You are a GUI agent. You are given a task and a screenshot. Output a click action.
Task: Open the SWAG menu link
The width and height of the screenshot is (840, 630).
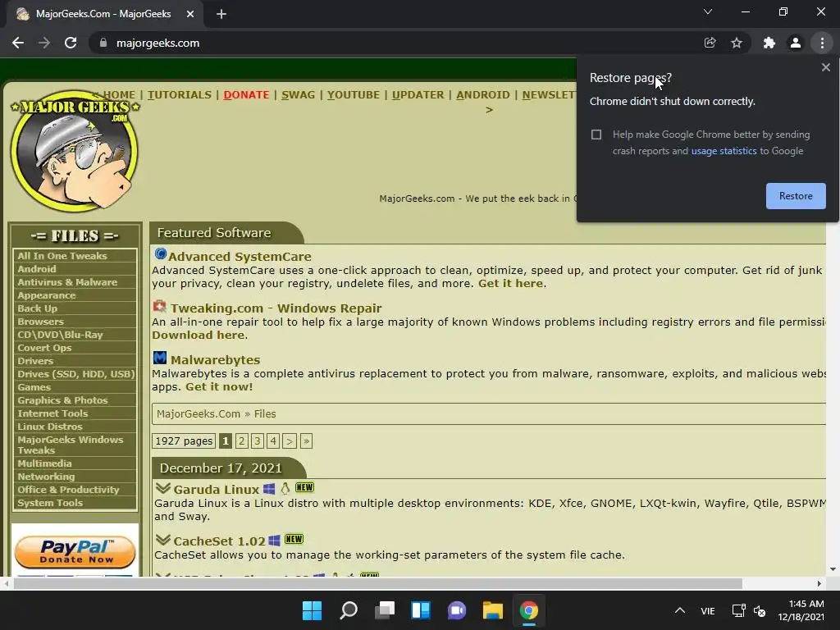[298, 95]
